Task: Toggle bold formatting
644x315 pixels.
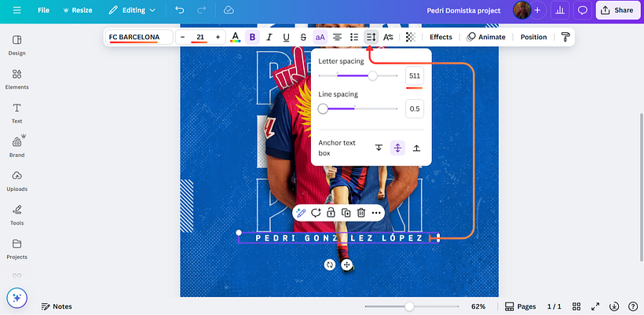Action: pyautogui.click(x=252, y=37)
